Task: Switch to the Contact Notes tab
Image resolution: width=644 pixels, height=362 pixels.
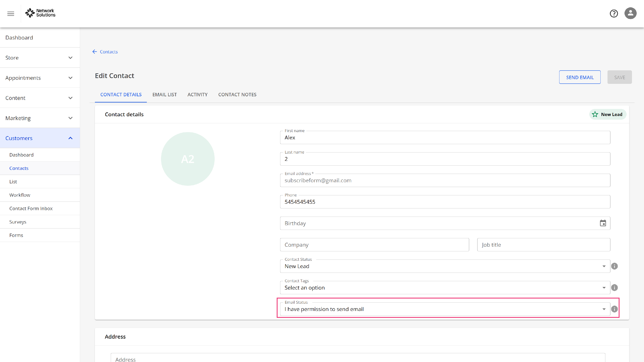Action: coord(237,95)
